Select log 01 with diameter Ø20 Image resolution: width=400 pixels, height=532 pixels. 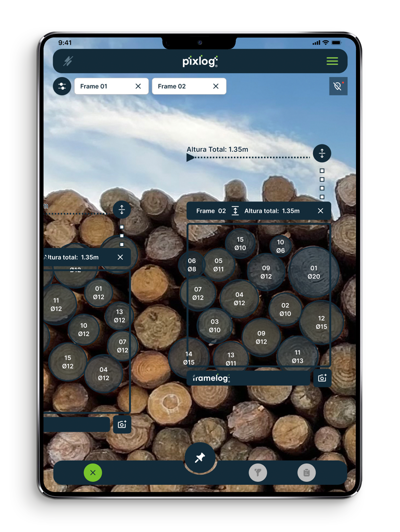click(314, 272)
